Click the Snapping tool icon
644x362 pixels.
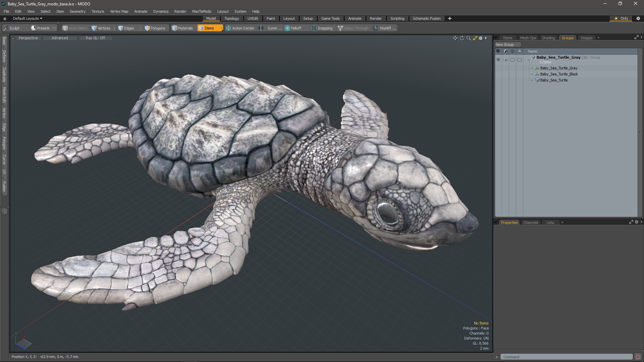313,28
